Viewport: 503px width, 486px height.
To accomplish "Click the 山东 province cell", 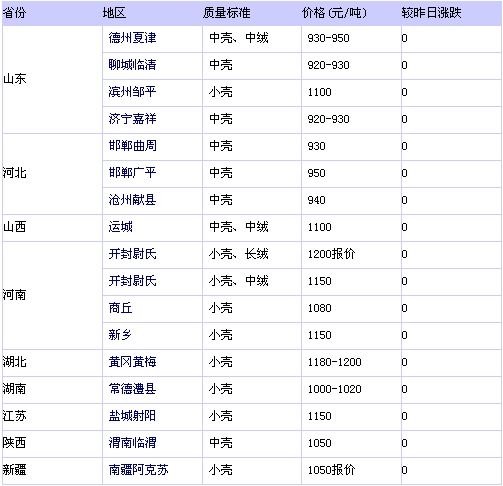I will pos(52,80).
